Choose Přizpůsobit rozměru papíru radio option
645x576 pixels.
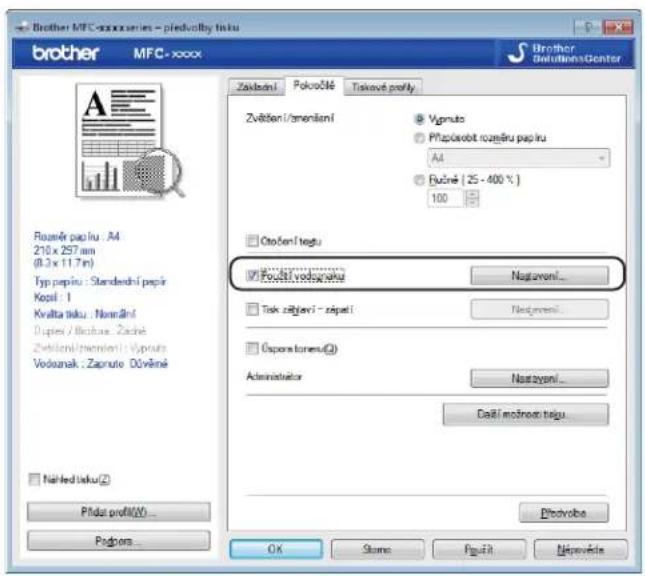point(419,138)
